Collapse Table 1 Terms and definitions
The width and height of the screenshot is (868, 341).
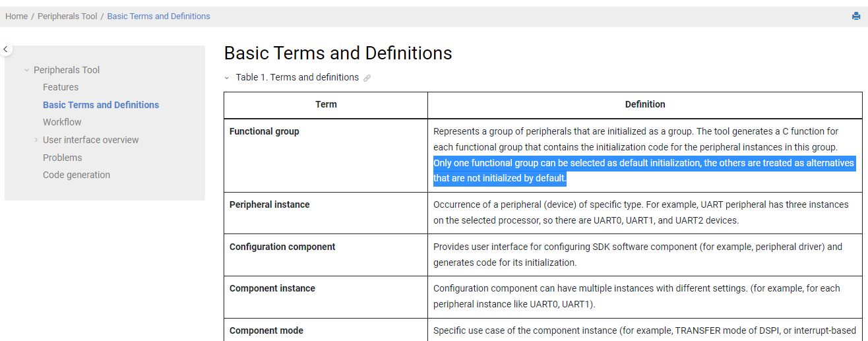tap(227, 78)
